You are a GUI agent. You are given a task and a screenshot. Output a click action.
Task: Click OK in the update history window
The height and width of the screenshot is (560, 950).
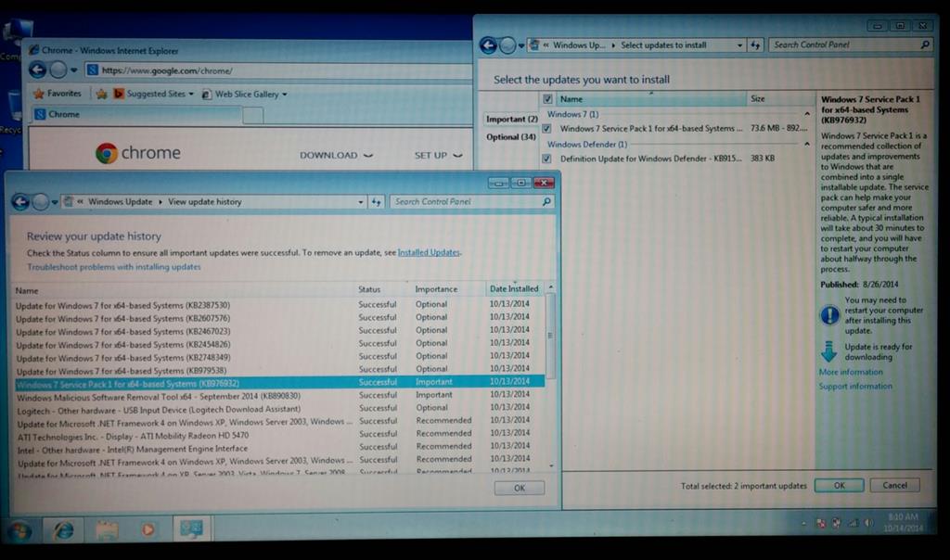pyautogui.click(x=520, y=488)
